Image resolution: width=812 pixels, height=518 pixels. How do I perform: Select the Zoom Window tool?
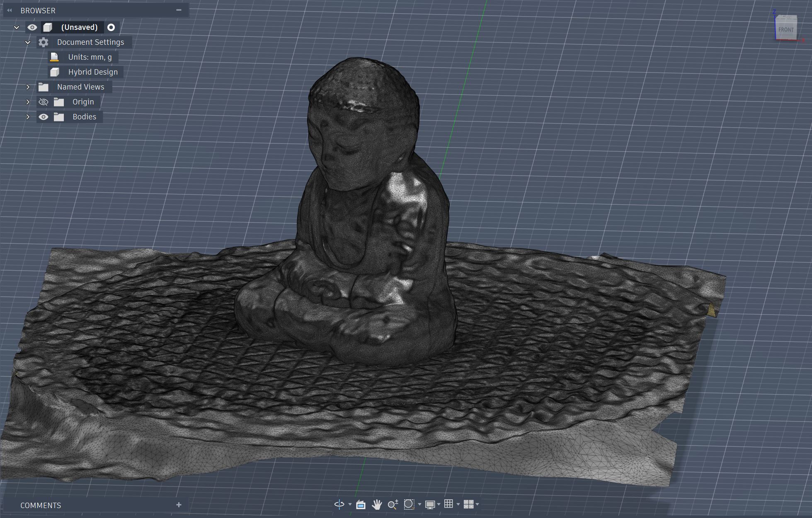(x=409, y=504)
